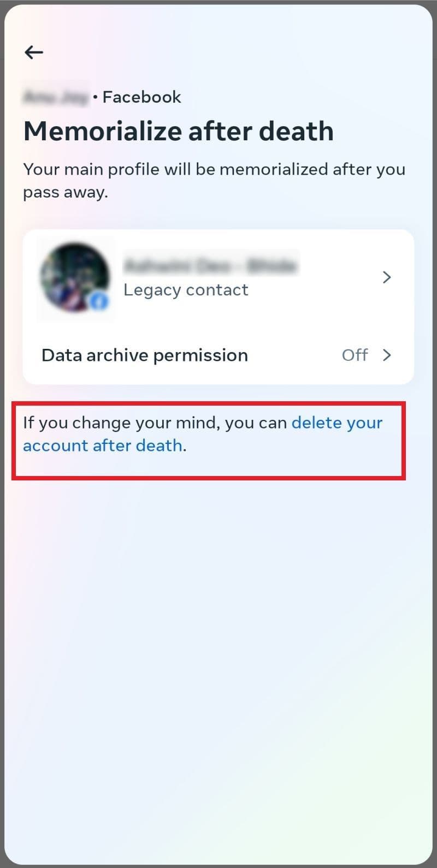The height and width of the screenshot is (868, 437).
Task: Follow the 'delete your account after death' link
Action: tap(203, 434)
